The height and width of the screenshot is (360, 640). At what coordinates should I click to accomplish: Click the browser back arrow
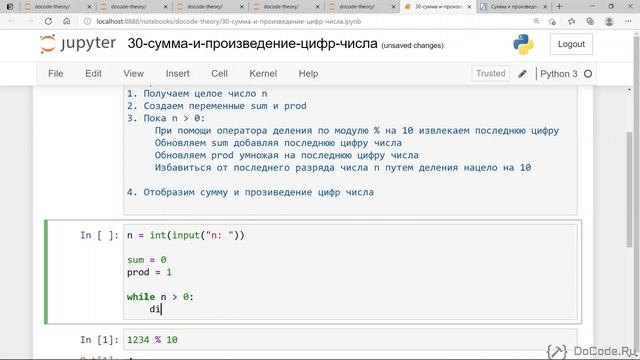(12, 21)
